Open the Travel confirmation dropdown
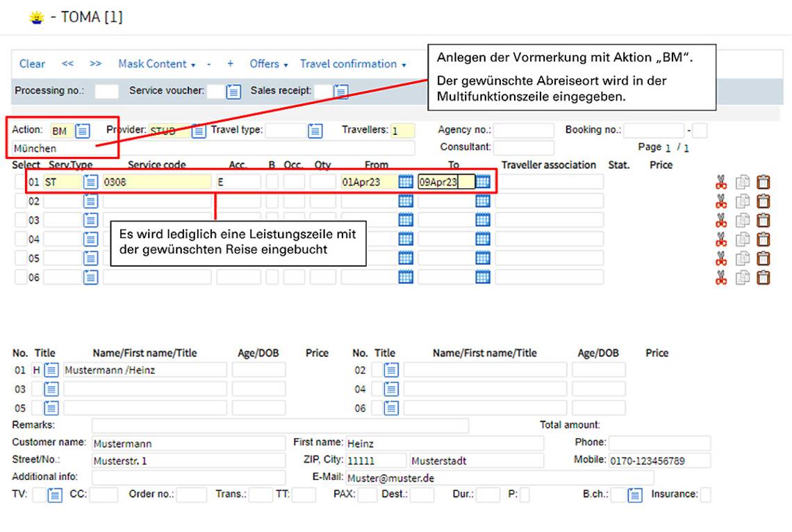Image resolution: width=792 pixels, height=532 pixels. coord(353,64)
